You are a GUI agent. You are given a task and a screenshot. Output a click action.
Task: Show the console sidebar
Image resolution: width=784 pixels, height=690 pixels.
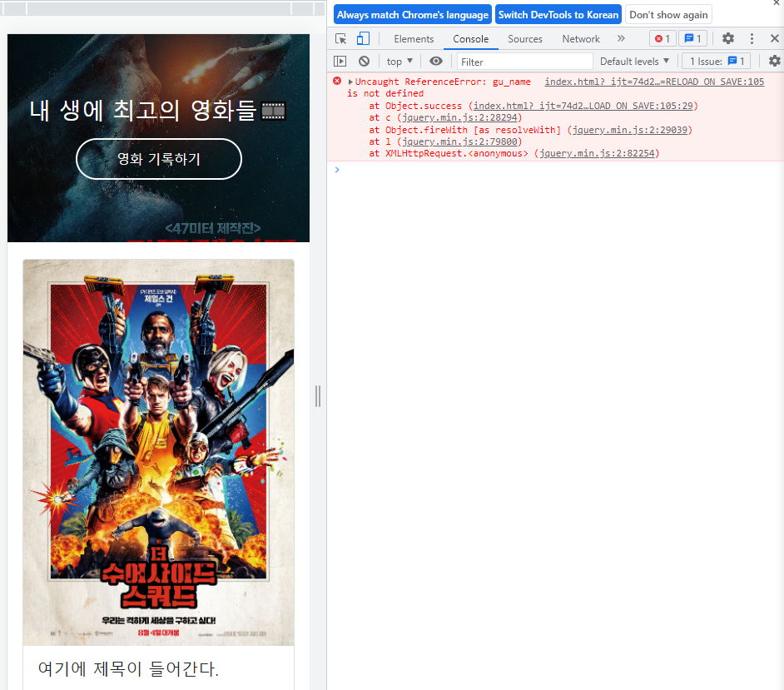[x=340, y=61]
